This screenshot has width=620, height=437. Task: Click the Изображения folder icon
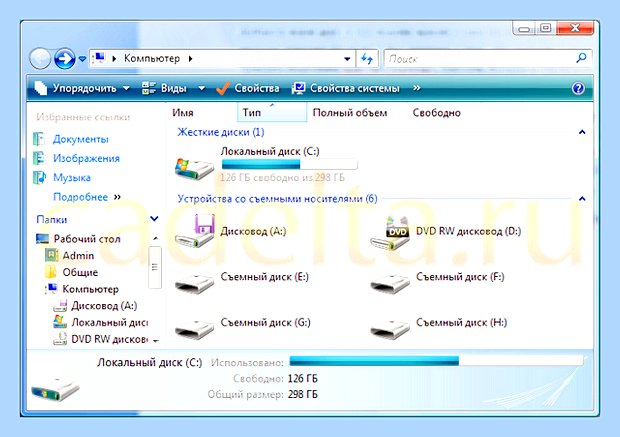39,158
